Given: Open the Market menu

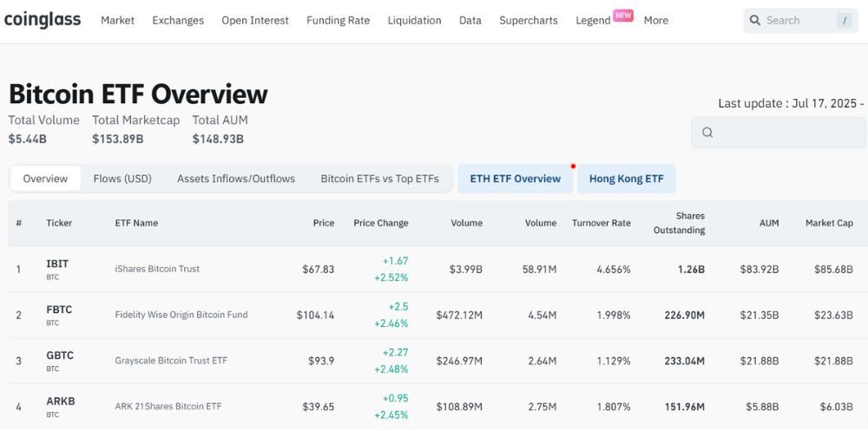Looking at the screenshot, I should point(117,20).
